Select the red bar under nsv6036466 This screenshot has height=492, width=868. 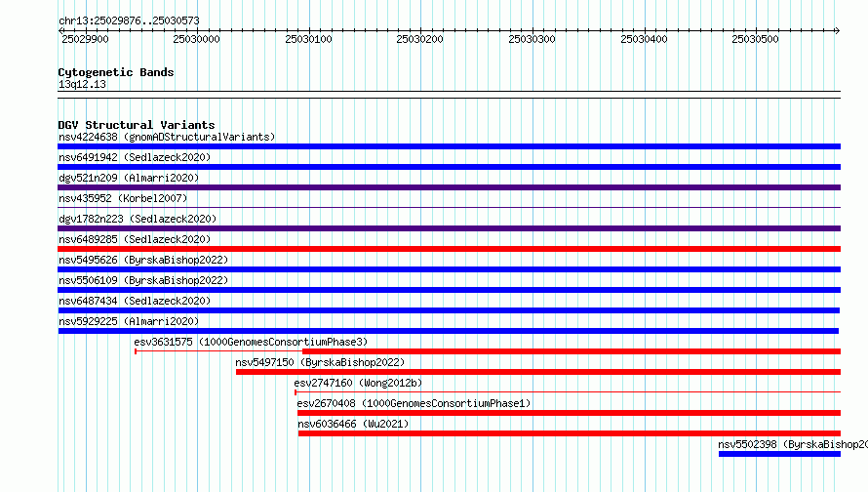(x=570, y=433)
